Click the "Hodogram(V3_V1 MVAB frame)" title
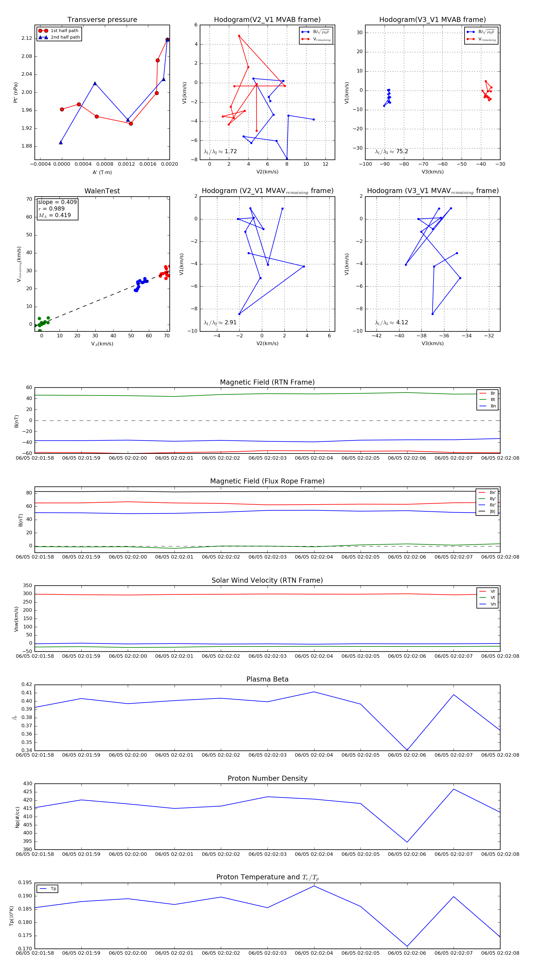 click(x=432, y=20)
